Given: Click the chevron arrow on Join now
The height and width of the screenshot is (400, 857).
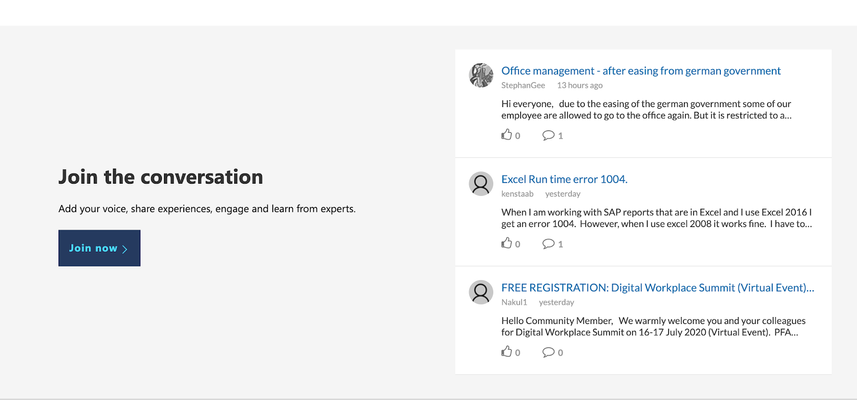Looking at the screenshot, I should (125, 249).
